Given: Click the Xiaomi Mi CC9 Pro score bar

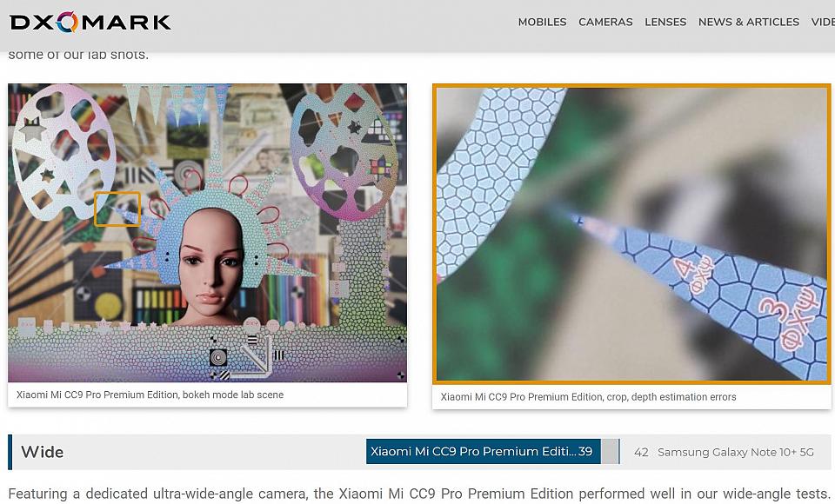Looking at the screenshot, I should pyautogui.click(x=483, y=451).
